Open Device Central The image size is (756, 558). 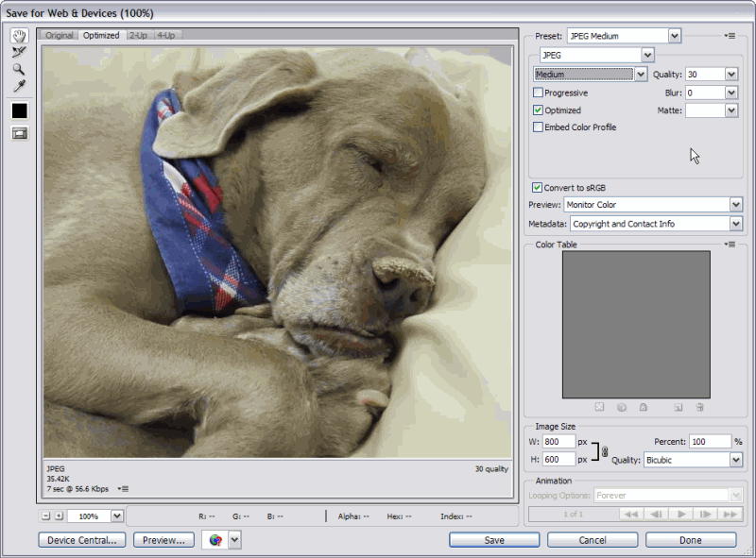(x=81, y=540)
